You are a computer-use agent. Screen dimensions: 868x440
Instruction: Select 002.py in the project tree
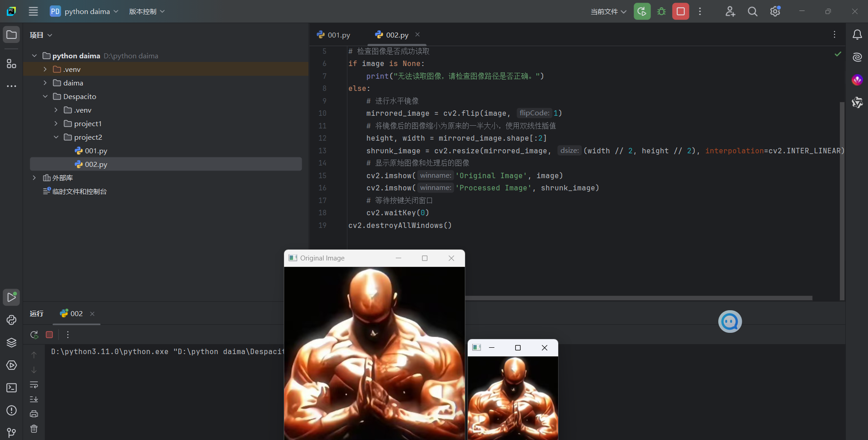point(166,164)
